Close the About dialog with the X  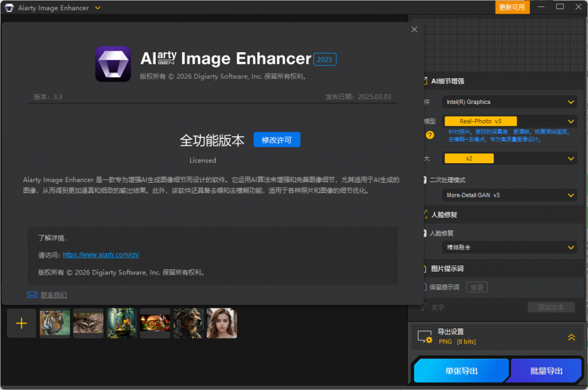click(x=414, y=29)
